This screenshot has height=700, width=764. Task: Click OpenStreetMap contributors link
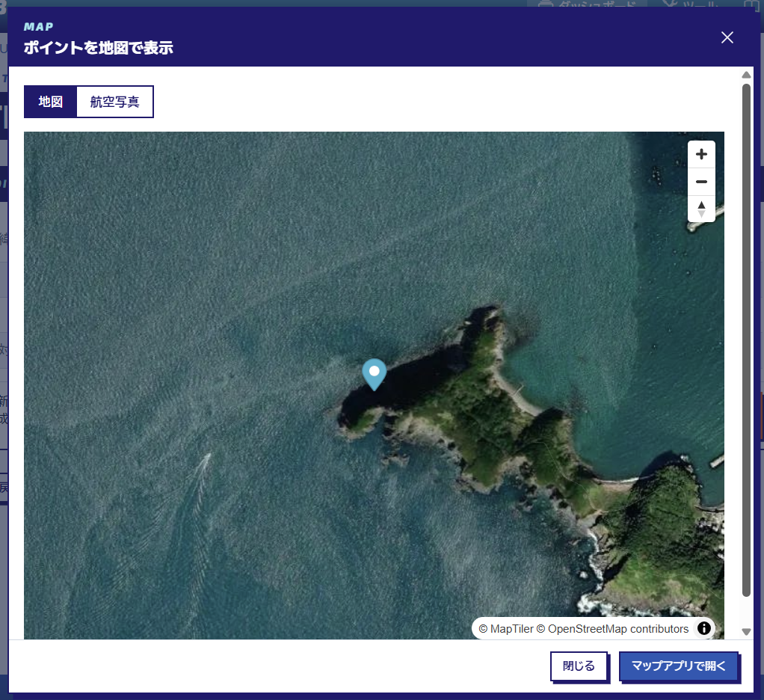[x=612, y=629]
